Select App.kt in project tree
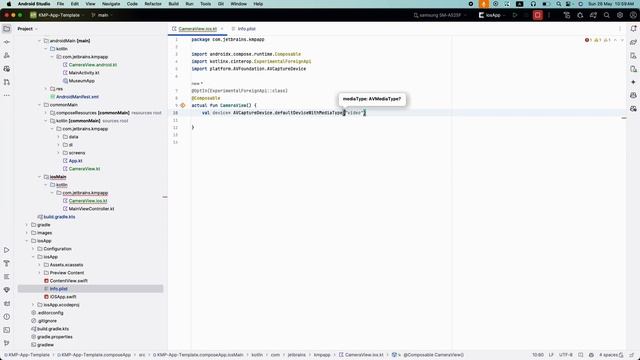 pyautogui.click(x=75, y=161)
